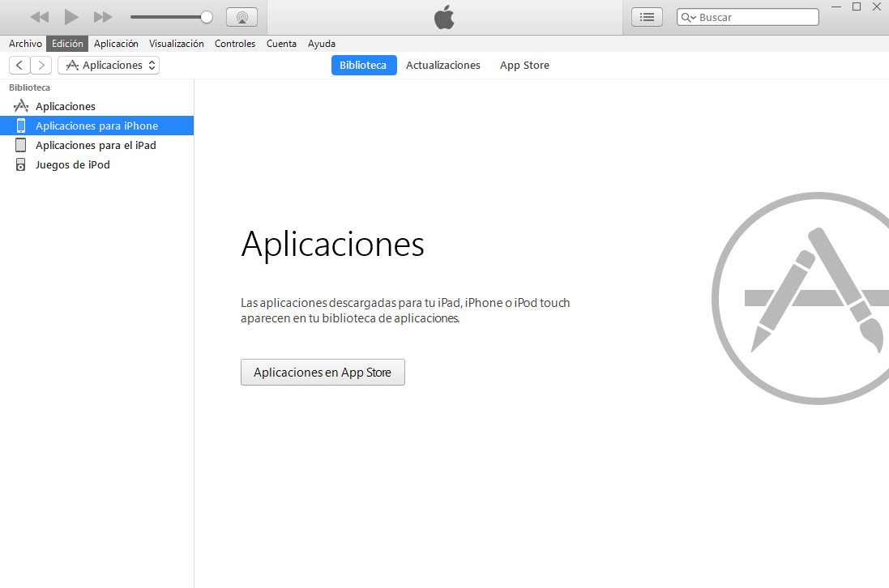Viewport: 889px width, 588px height.
Task: Click the Play button
Action: click(x=71, y=17)
